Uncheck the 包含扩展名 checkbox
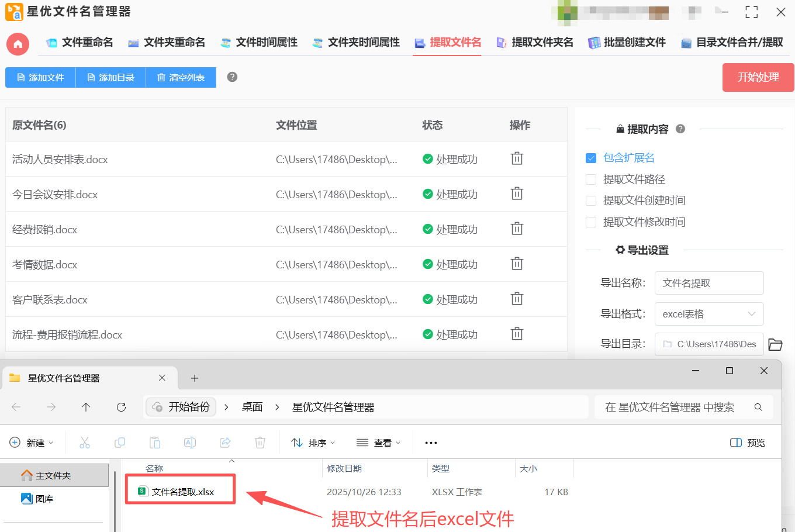795x532 pixels. coord(591,158)
